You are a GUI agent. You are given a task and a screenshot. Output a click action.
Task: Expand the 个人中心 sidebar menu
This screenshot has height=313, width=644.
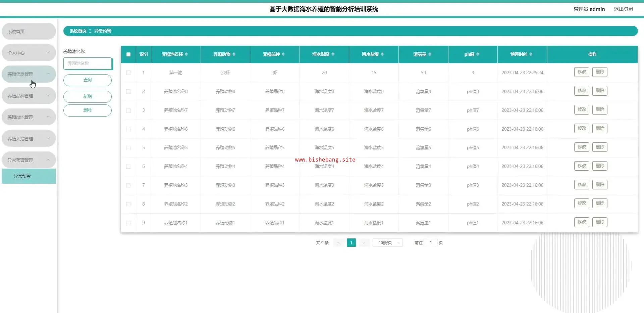(x=29, y=53)
